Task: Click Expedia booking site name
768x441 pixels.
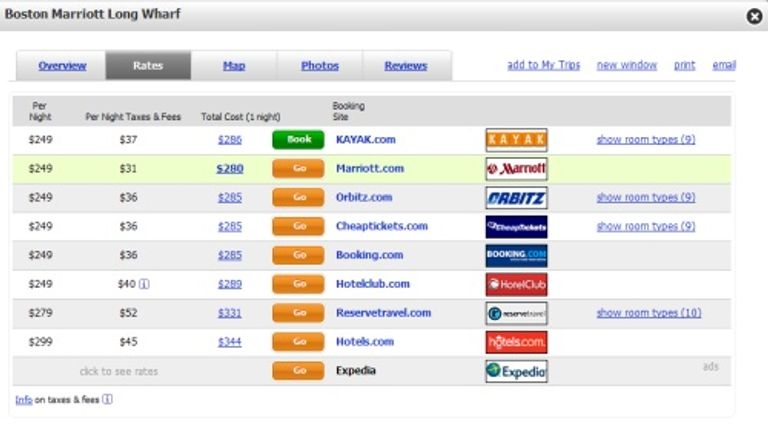Action: 356,370
